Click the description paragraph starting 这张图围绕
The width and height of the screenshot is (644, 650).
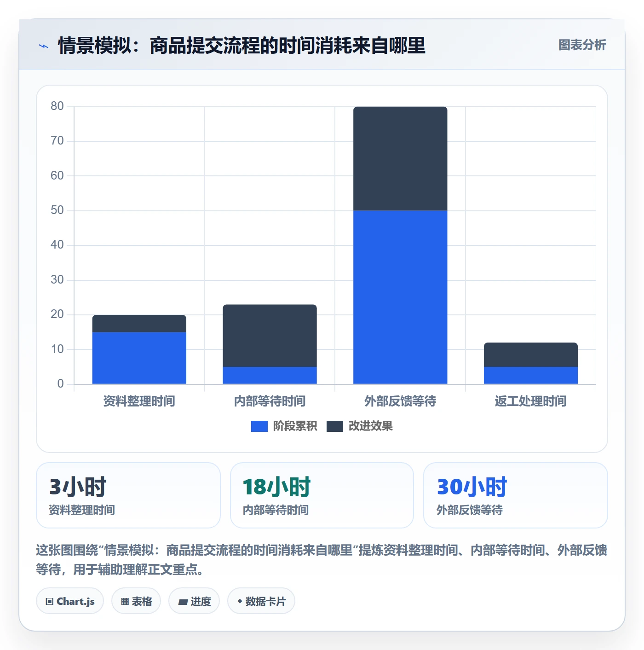[322, 560]
